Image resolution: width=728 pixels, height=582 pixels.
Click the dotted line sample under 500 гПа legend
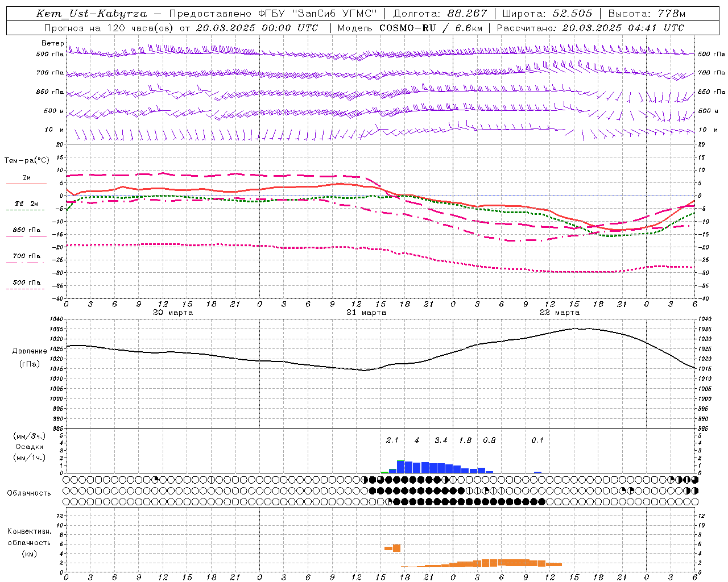point(25,289)
